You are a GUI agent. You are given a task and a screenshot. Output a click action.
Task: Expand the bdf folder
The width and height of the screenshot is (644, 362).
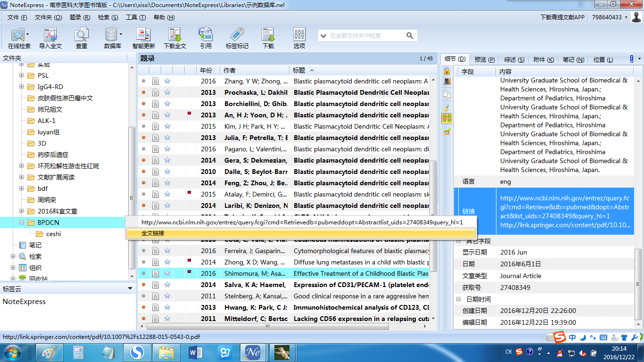tap(21, 189)
